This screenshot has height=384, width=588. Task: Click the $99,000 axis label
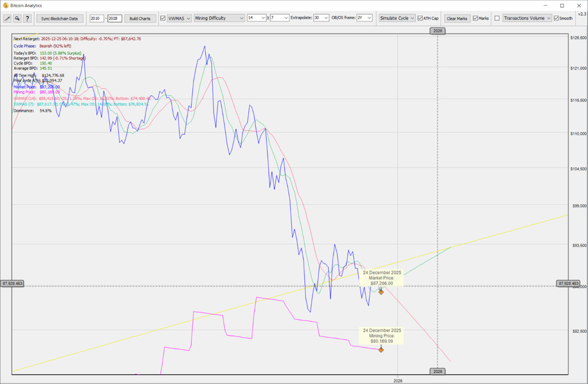579,206
